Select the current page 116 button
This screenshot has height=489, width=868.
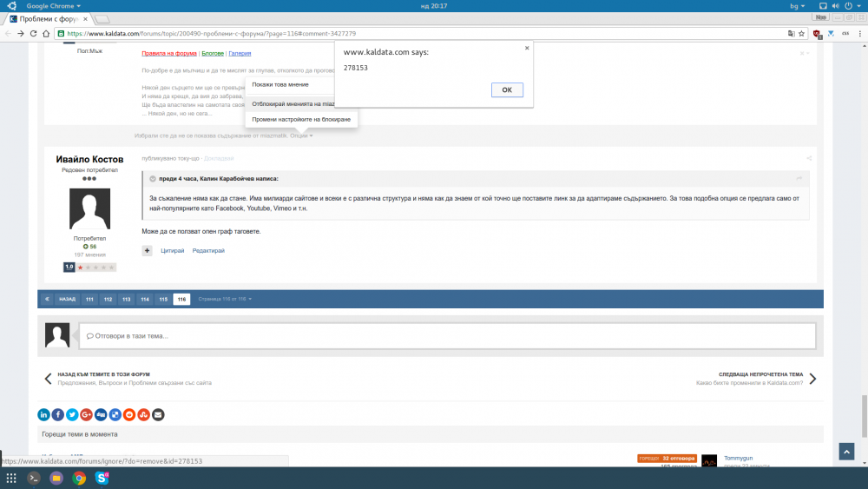tap(181, 299)
